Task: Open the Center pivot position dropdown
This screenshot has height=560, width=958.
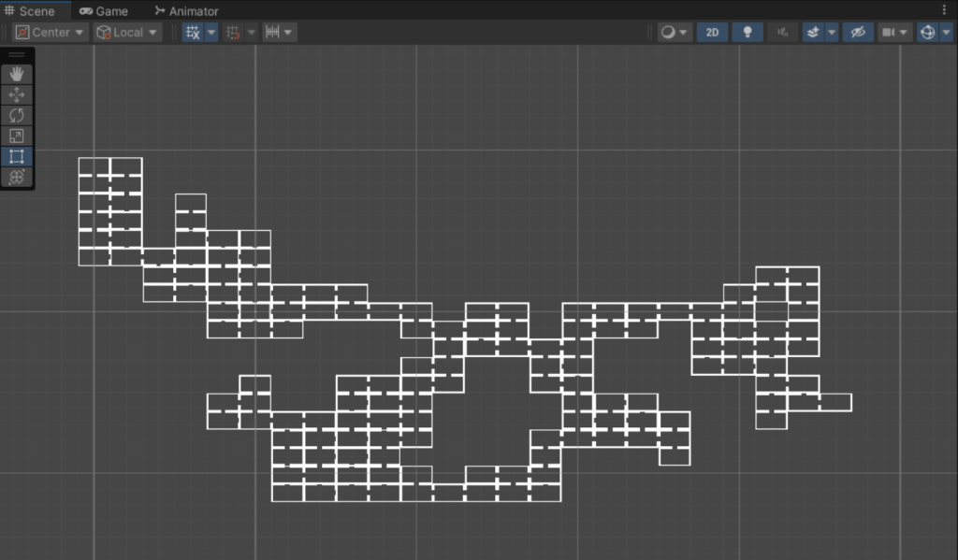Action: point(51,33)
